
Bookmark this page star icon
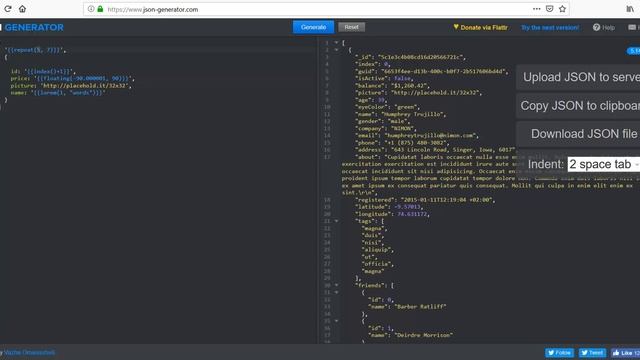tap(562, 9)
